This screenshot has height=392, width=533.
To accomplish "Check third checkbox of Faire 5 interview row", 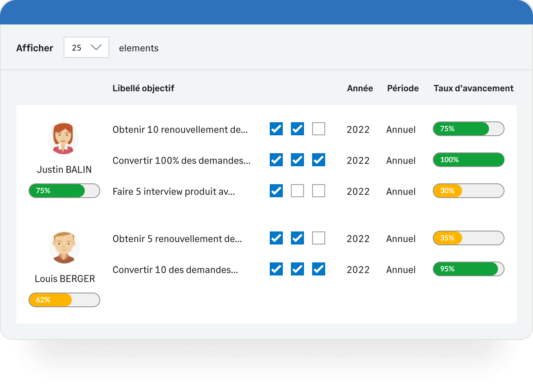I will click(319, 191).
